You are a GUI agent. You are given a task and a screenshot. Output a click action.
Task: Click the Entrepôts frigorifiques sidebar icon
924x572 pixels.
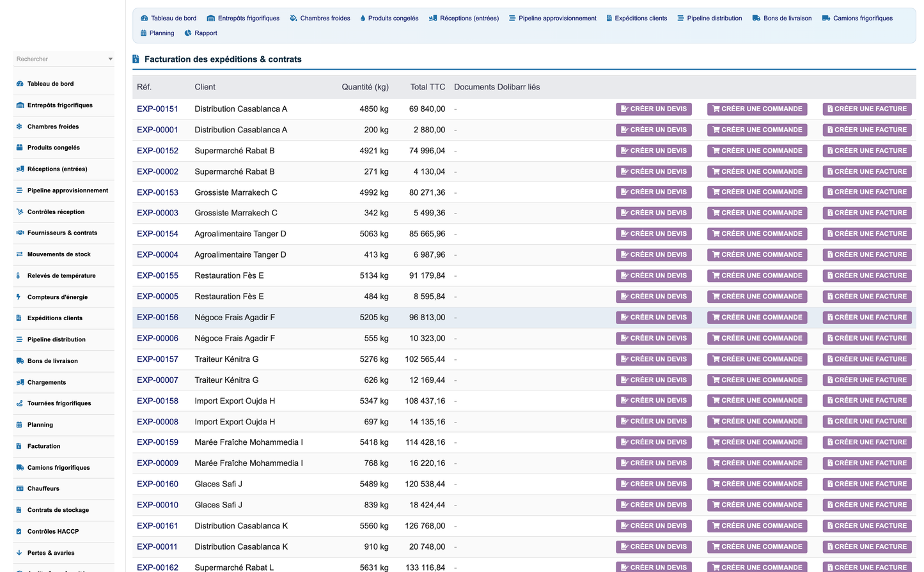click(20, 105)
